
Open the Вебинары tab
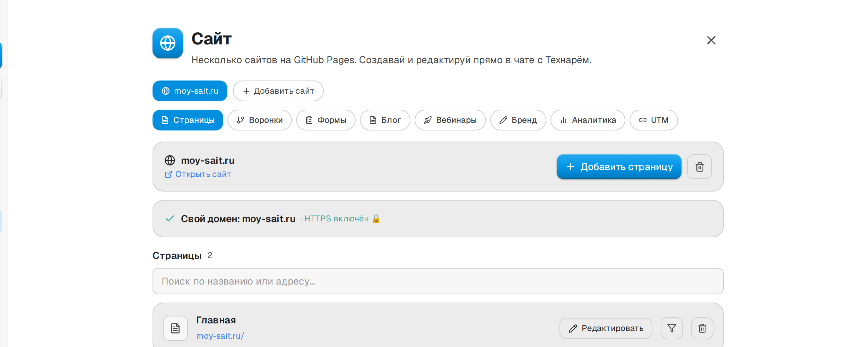[450, 120]
